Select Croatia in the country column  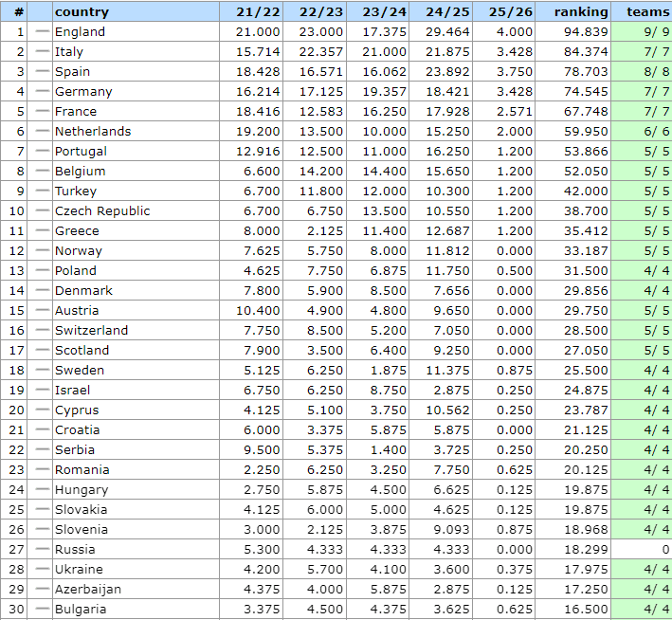pyautogui.click(x=77, y=430)
